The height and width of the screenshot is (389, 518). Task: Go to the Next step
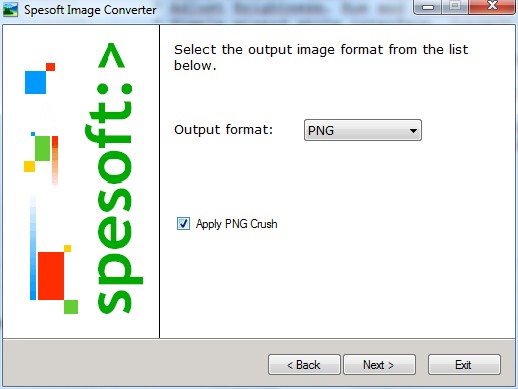[x=379, y=365]
